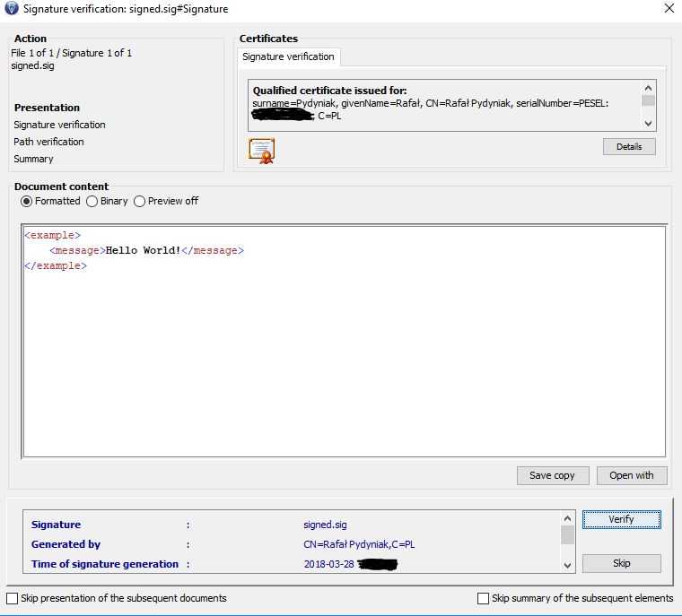
Task: Save copy of the document
Action: [x=552, y=475]
